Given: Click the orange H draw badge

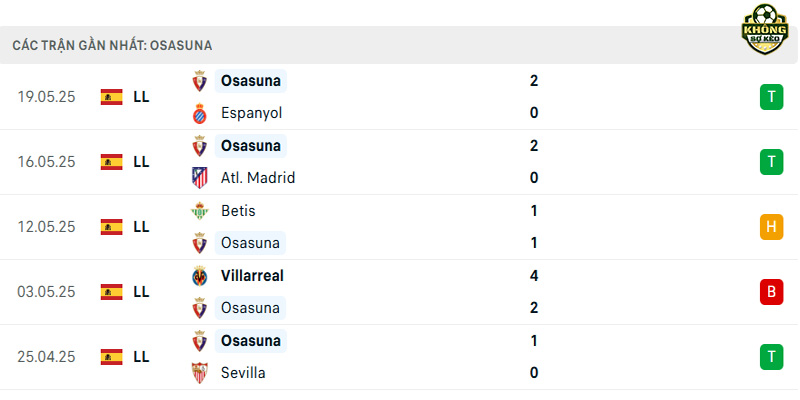Looking at the screenshot, I should coord(771,227).
